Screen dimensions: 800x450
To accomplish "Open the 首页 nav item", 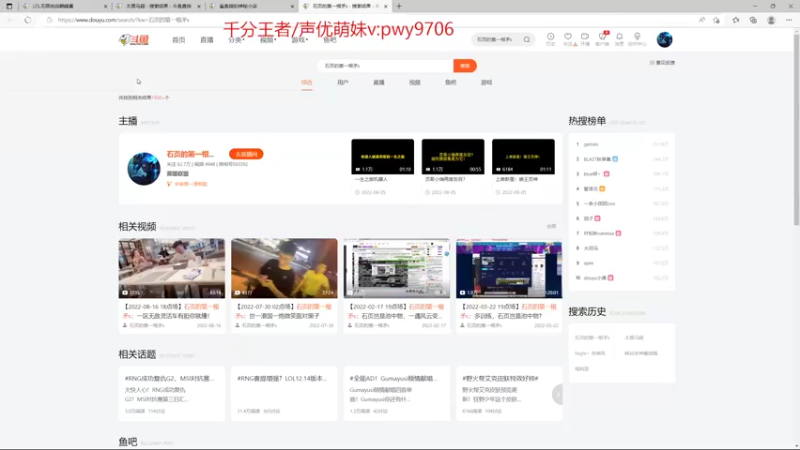I will point(179,40).
